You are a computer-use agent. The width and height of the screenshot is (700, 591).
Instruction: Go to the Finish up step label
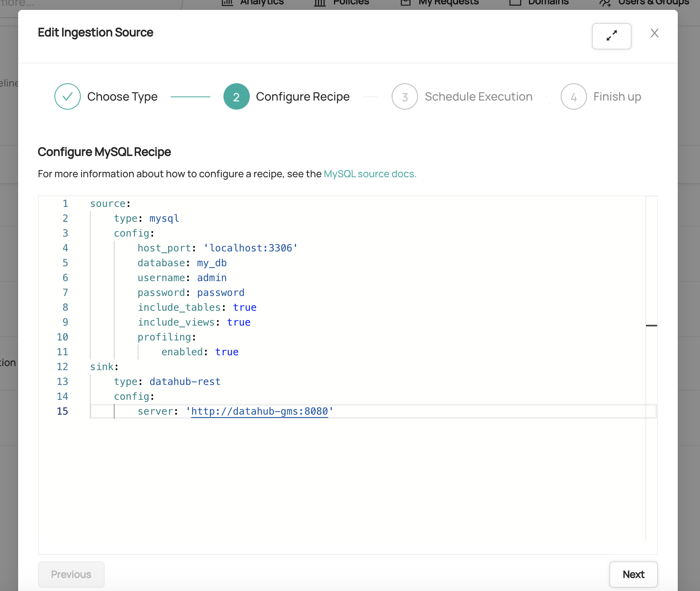[617, 96]
